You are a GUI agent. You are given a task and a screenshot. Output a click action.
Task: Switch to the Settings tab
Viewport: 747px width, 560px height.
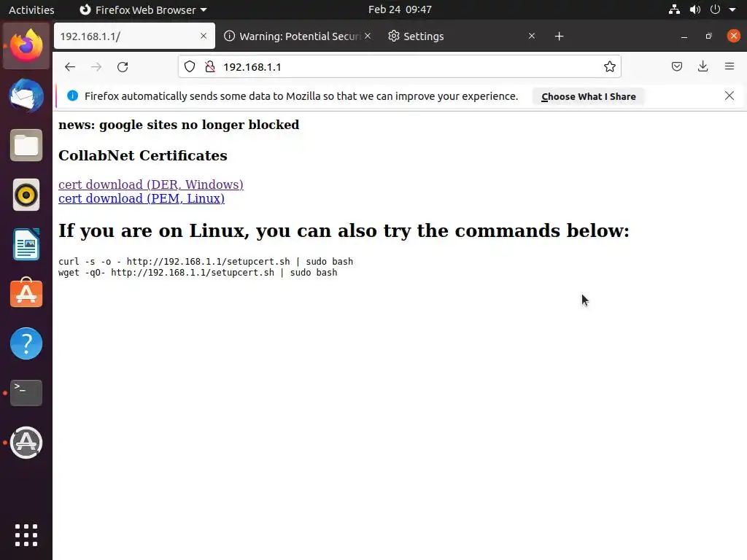pyautogui.click(x=462, y=36)
